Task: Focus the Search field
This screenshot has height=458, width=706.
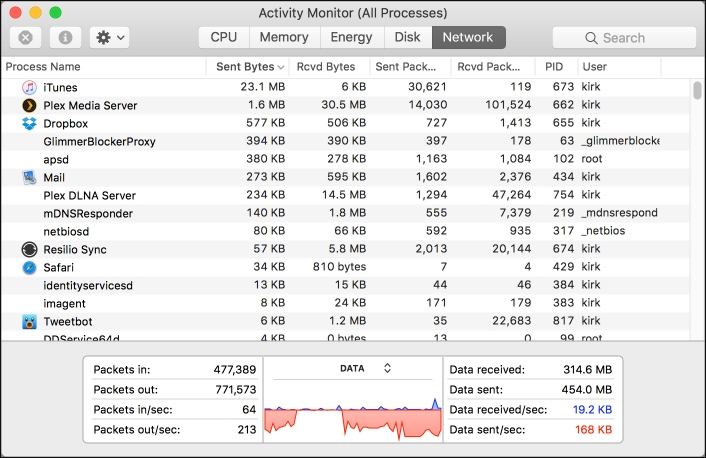Action: 624,38
